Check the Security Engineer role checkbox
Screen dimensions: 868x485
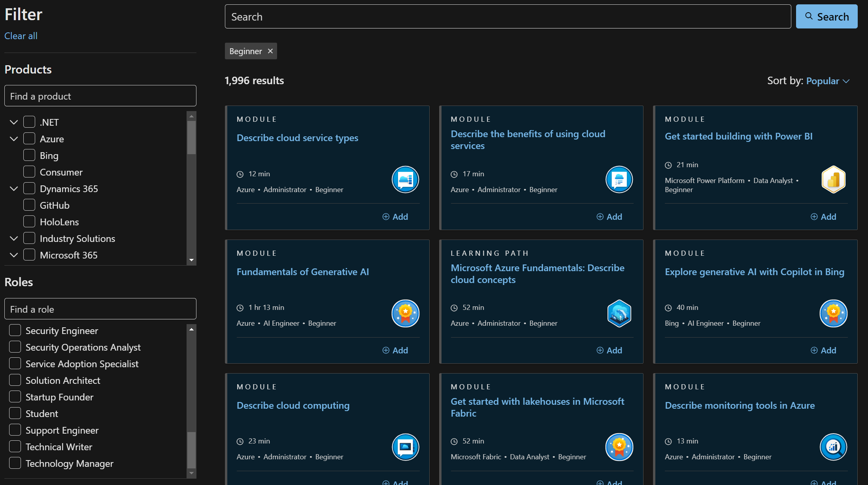(15, 330)
